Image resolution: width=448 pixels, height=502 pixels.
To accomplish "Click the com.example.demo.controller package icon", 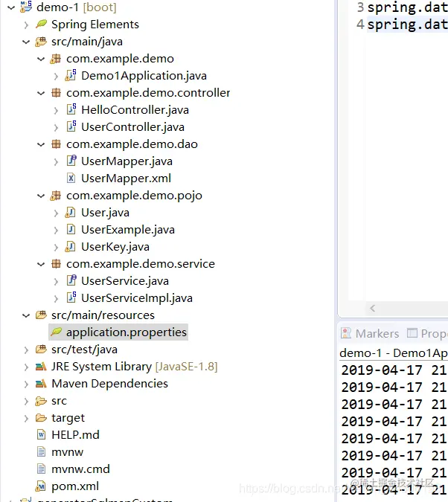I will [56, 93].
